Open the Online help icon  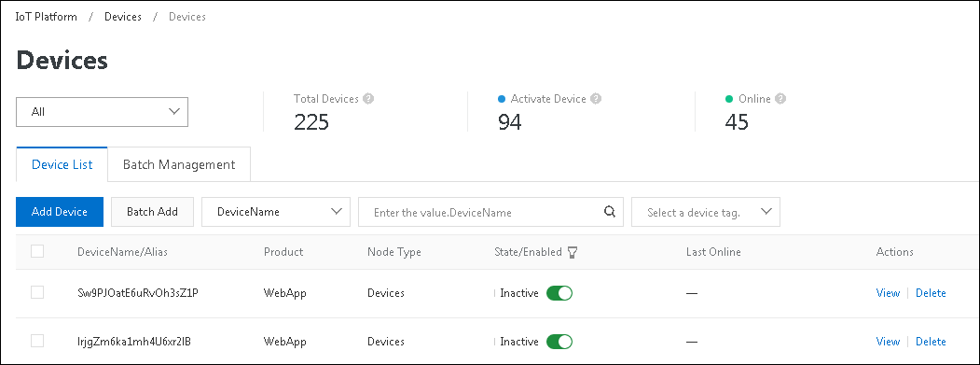[780, 99]
